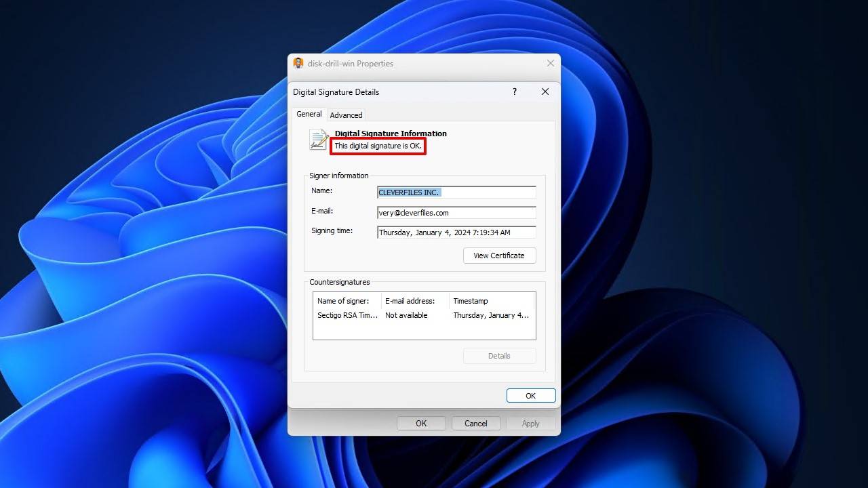Select the General tab
This screenshot has height=488, width=868.
click(309, 114)
